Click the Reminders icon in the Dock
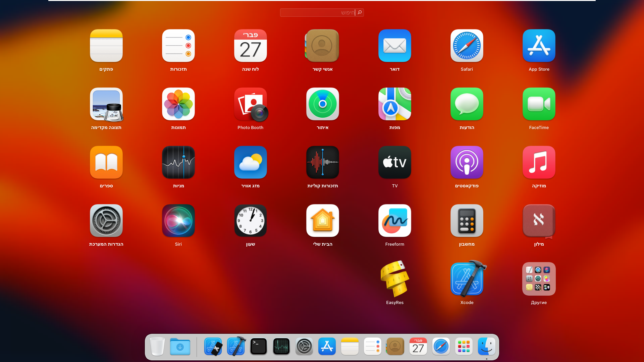Image resolution: width=644 pixels, height=362 pixels. (373, 346)
